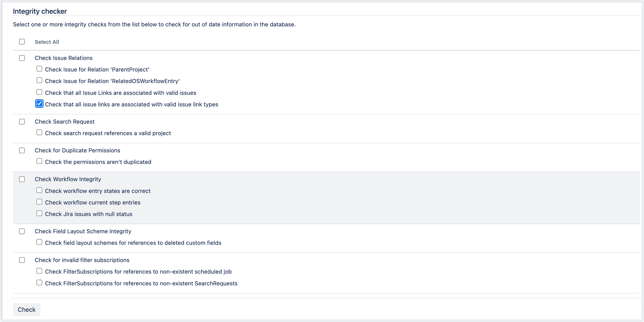The image size is (644, 322).
Task: Click 'Check Field Layout Scheme Integrity' heading text
Action: 83,231
